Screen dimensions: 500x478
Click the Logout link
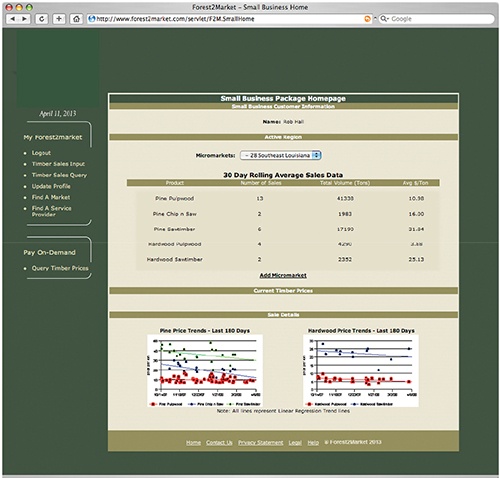click(41, 153)
